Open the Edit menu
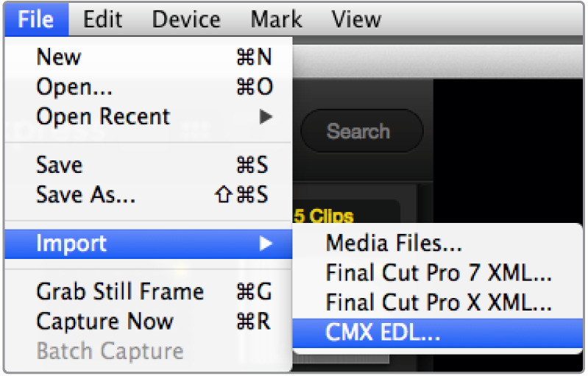Screen dimensions: 588x376 102,18
